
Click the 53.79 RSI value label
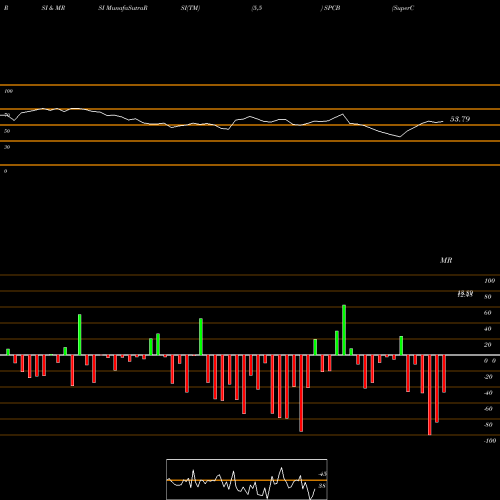[x=460, y=119]
